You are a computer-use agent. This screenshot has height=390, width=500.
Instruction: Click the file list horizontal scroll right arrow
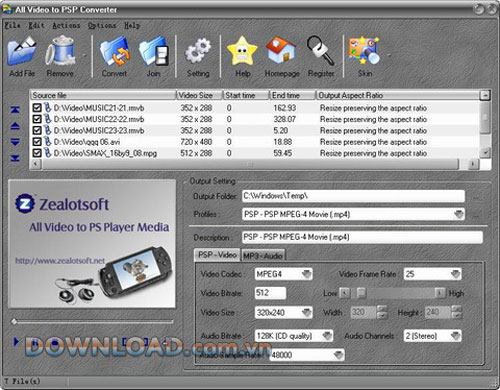coord(473,164)
